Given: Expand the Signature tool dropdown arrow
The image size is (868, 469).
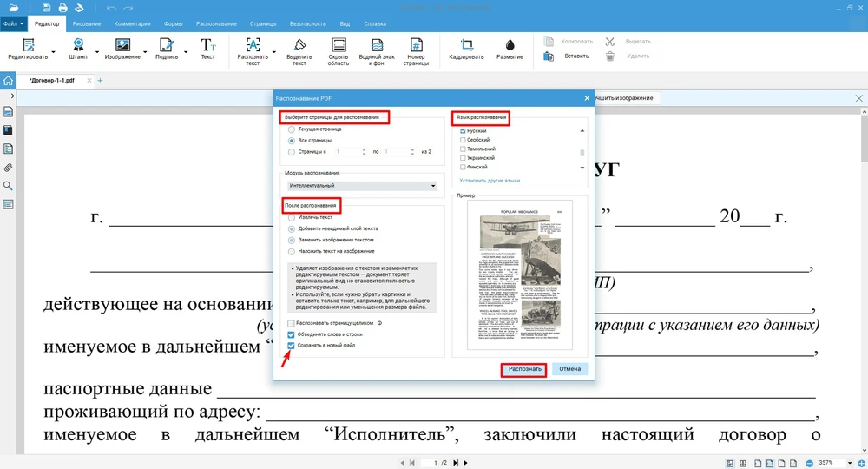Looking at the screenshot, I should coord(185,51).
